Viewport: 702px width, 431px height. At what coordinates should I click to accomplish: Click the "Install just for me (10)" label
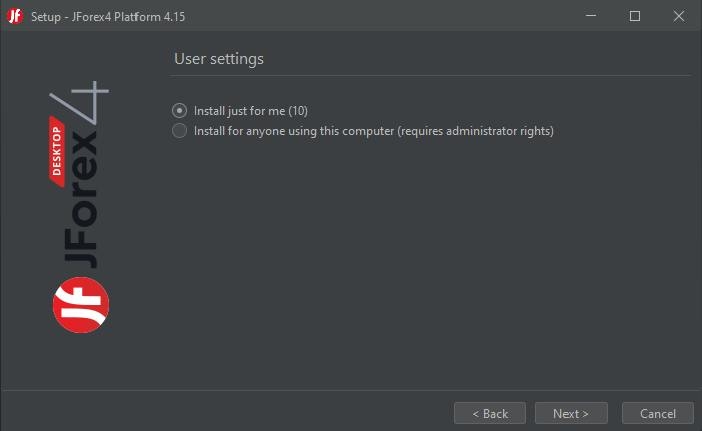[257, 111]
